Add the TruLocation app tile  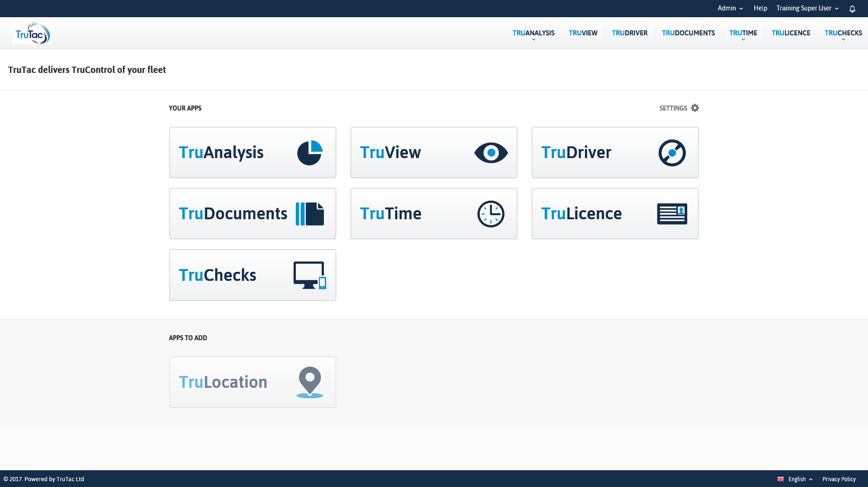[252, 381]
